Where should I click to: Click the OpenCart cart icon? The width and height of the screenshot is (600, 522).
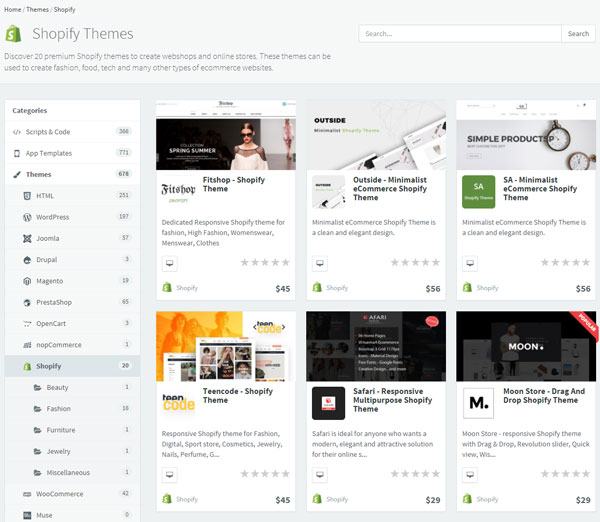(x=27, y=324)
